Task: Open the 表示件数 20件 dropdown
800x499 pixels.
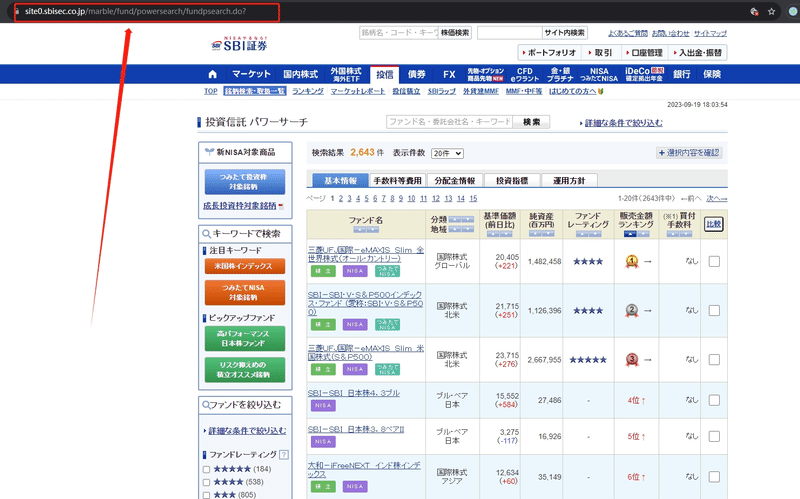Action: tap(447, 153)
